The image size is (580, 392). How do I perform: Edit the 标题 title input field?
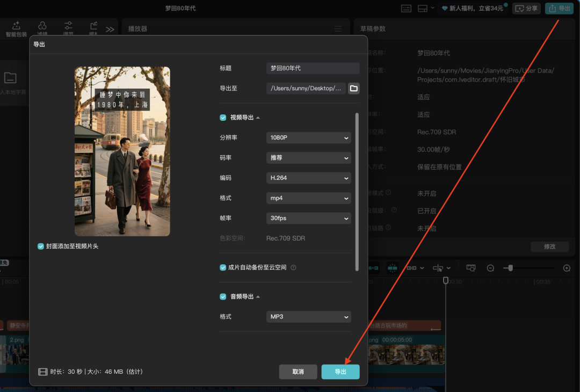[313, 68]
